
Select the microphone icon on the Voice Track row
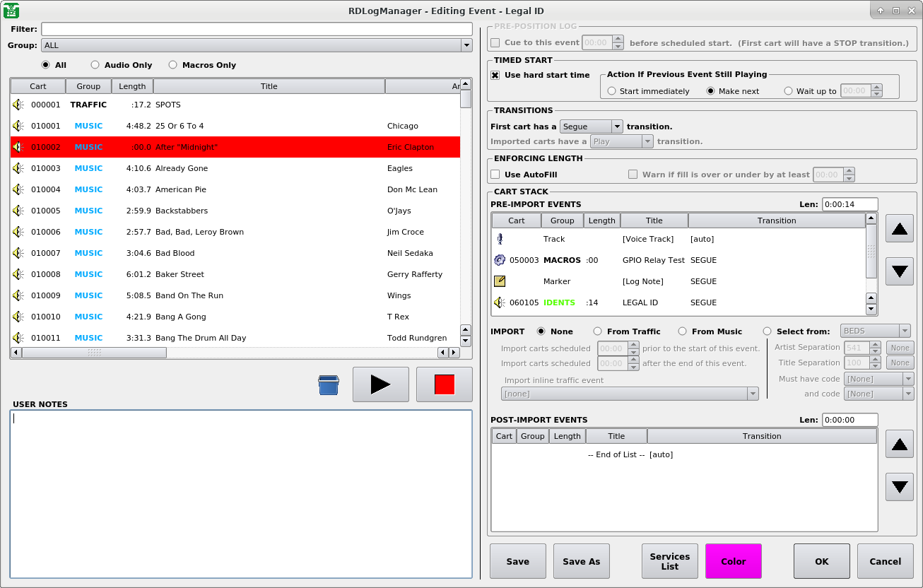[500, 239]
